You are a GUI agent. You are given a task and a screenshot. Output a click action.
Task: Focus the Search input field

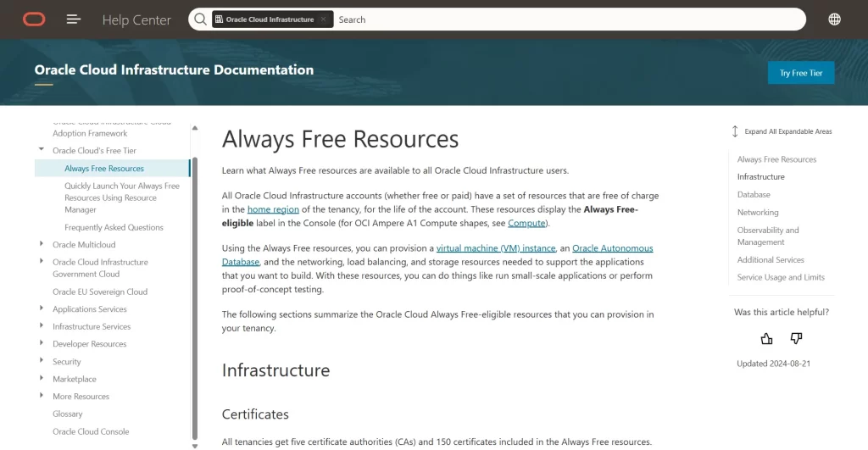pyautogui.click(x=569, y=19)
